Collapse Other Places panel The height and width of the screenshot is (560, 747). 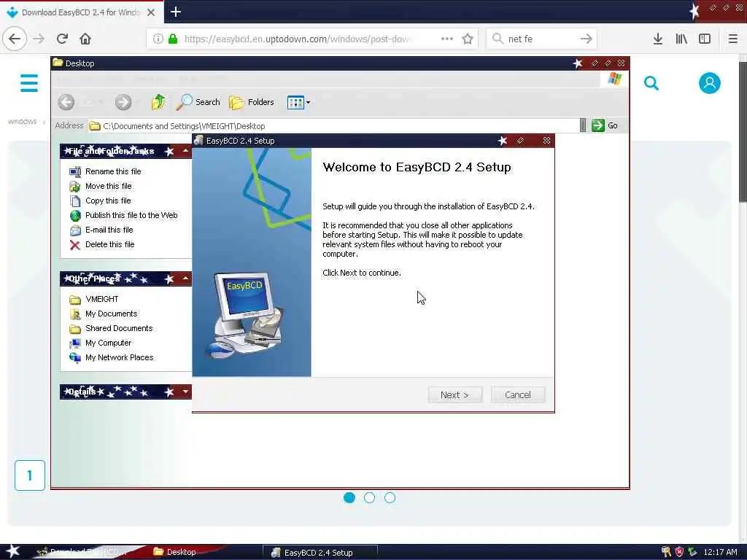pos(185,278)
